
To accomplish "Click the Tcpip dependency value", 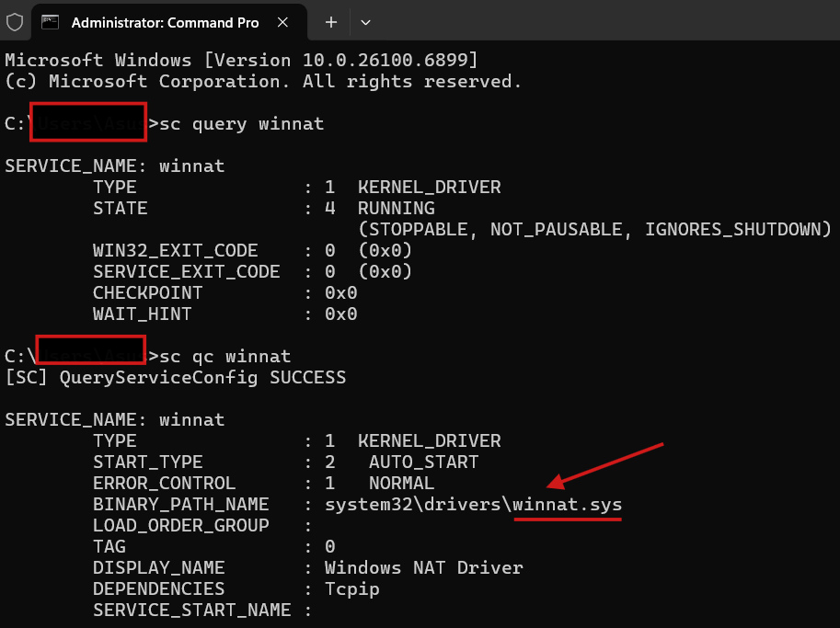I will (x=352, y=589).
